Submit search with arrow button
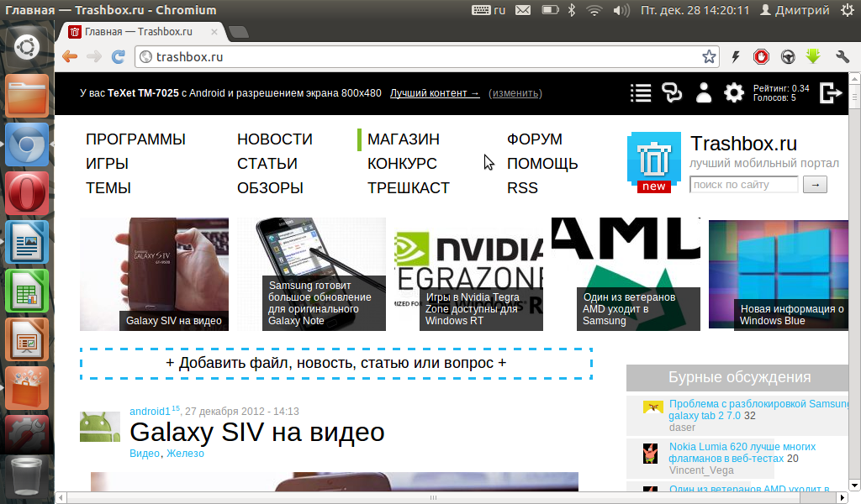 (815, 185)
